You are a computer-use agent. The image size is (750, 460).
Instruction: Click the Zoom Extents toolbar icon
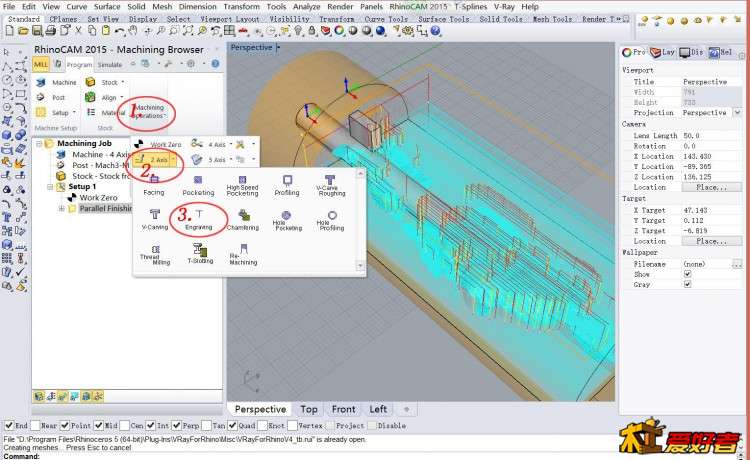(188, 31)
